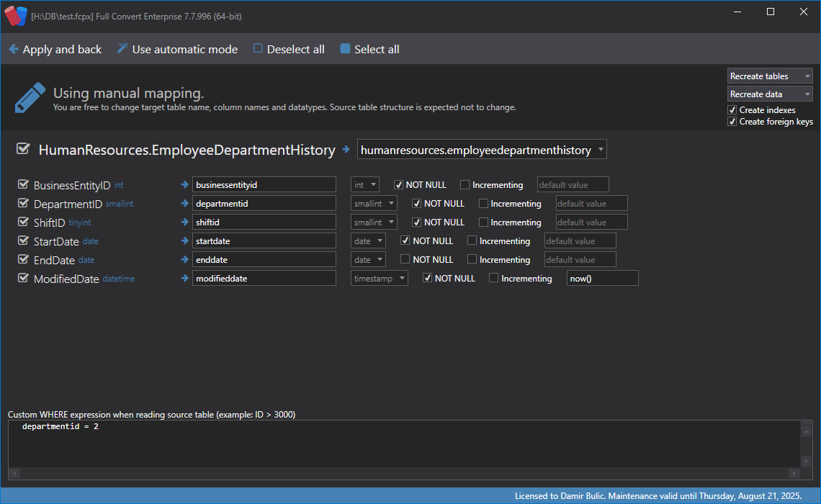821x504 pixels.
Task: Click Use automatic mode button
Action: (184, 50)
